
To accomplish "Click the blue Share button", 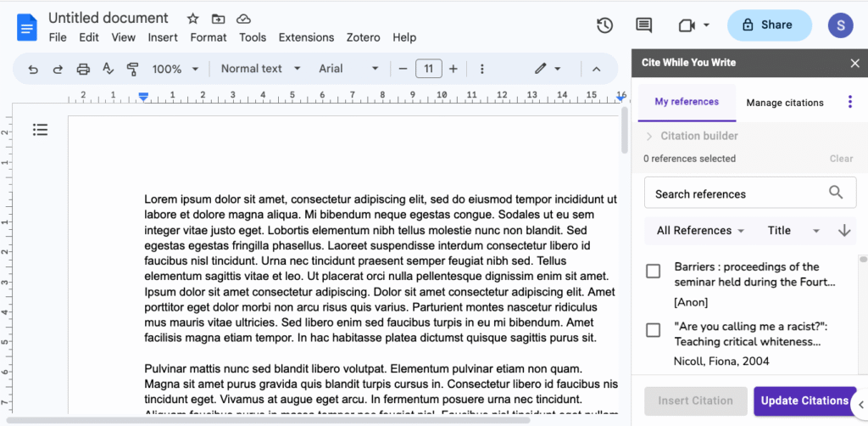I will coord(766,25).
